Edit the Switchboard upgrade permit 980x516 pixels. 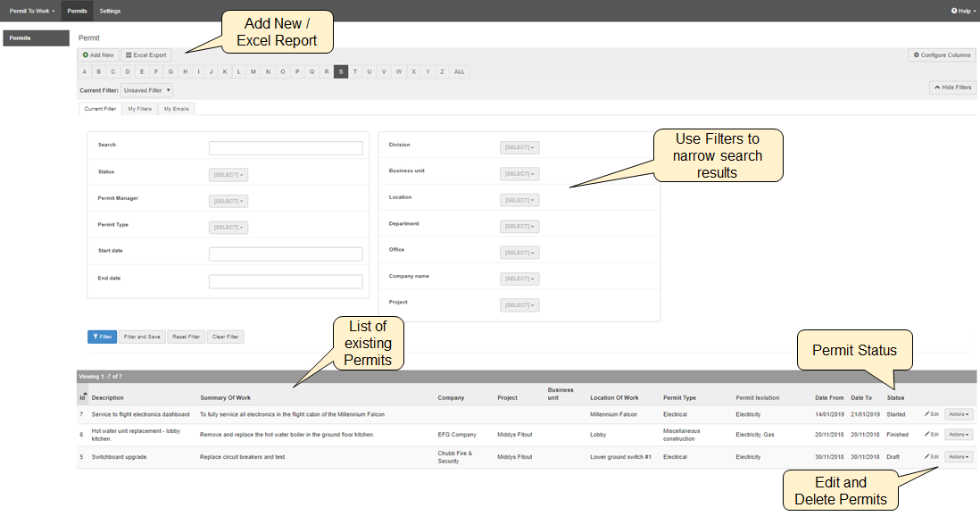coord(931,456)
